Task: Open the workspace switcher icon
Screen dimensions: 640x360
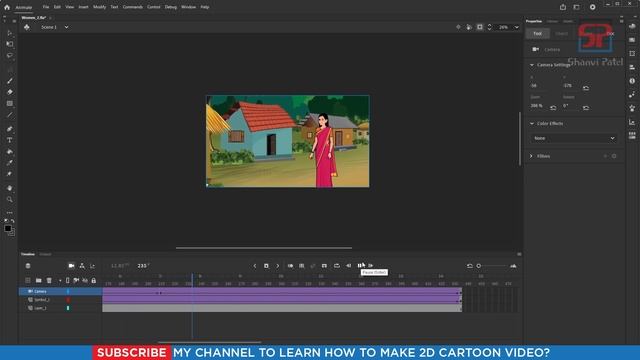Action: pos(576,7)
